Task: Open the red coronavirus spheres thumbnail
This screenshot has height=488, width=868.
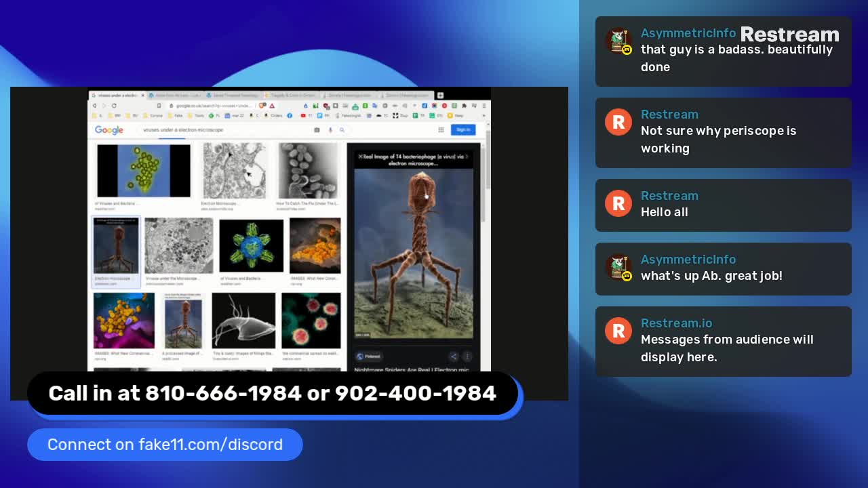Action: point(311,321)
